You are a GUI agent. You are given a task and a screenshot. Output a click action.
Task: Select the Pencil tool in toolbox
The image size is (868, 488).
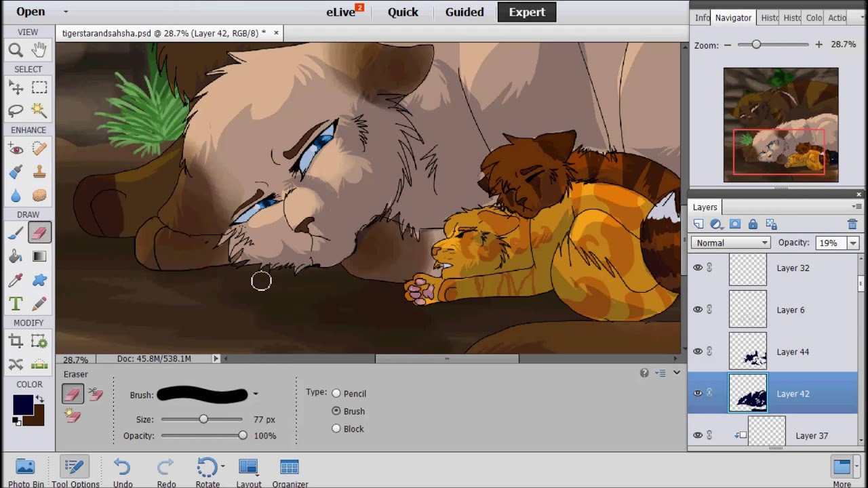tap(39, 304)
